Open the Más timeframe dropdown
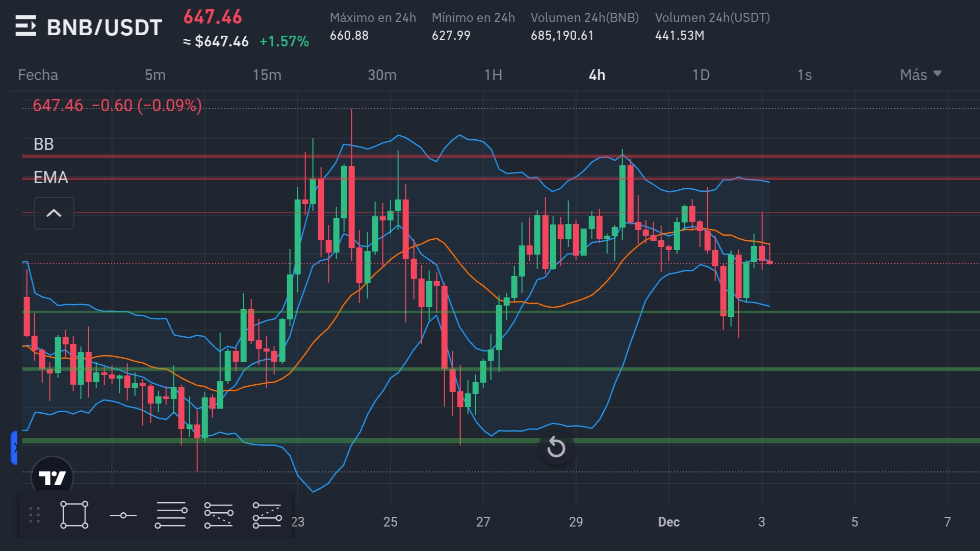 [x=920, y=75]
